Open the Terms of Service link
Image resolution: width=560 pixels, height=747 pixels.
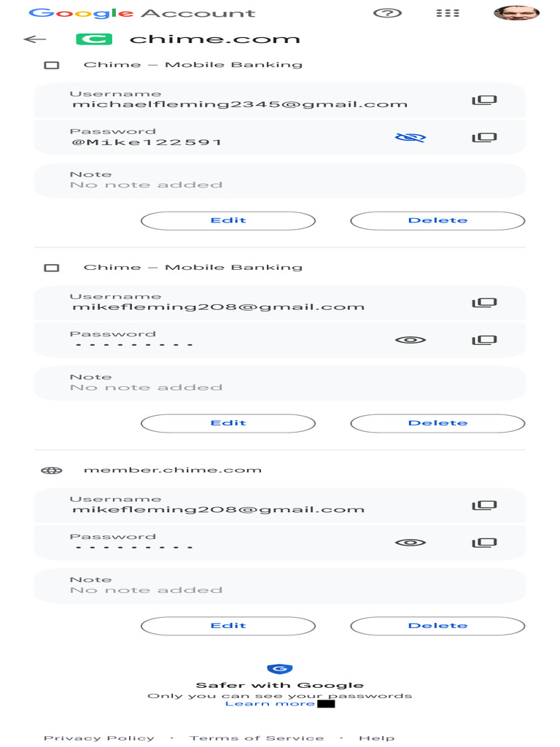pyautogui.click(x=257, y=738)
